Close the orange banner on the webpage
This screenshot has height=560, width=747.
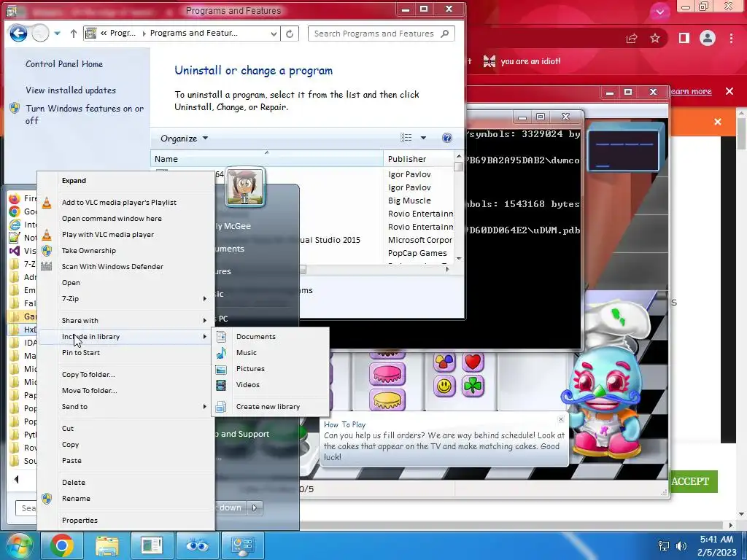click(x=718, y=122)
